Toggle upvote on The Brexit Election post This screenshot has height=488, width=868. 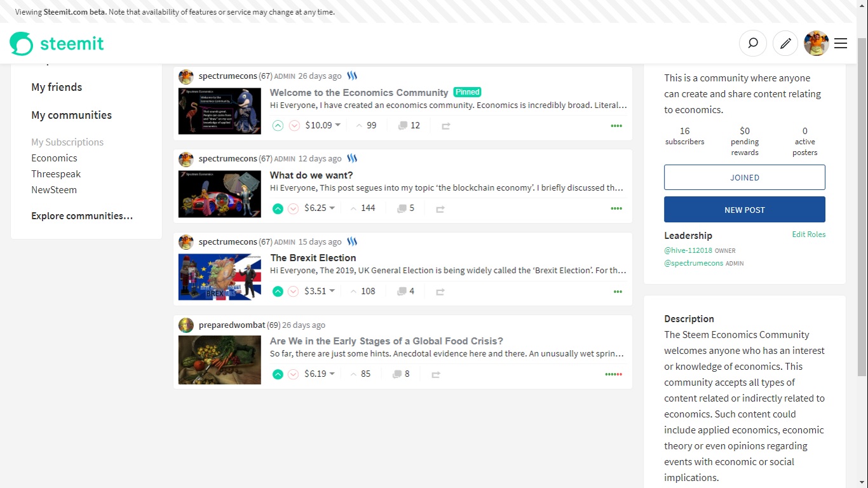click(x=278, y=292)
